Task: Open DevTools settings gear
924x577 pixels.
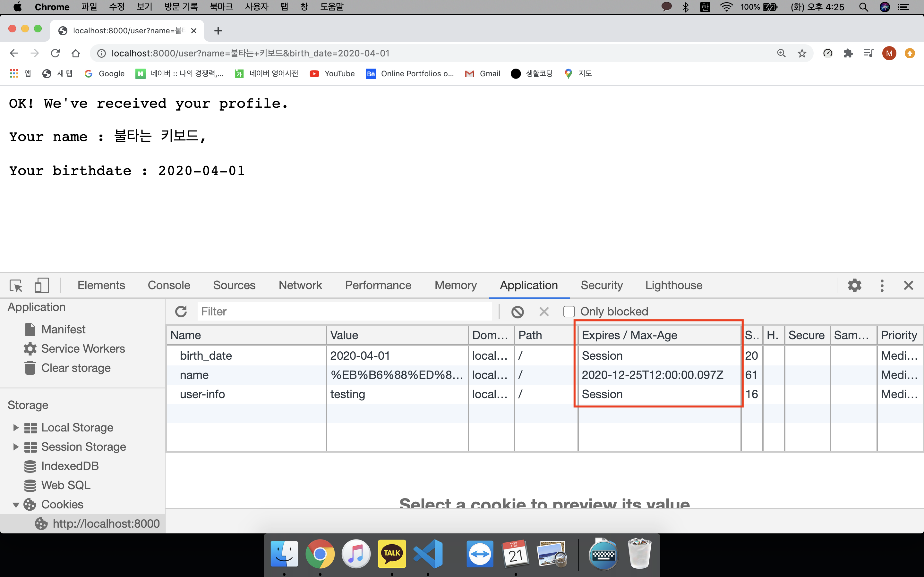Action: (x=854, y=285)
